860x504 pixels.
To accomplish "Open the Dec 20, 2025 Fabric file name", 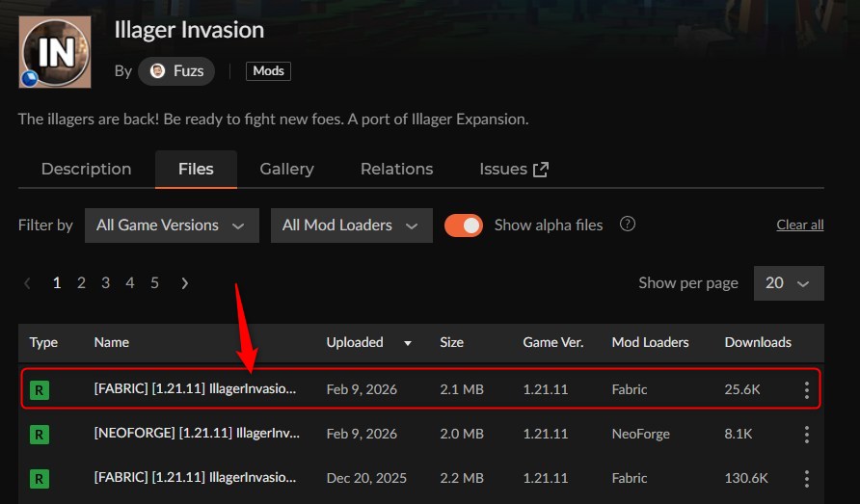I will point(195,478).
